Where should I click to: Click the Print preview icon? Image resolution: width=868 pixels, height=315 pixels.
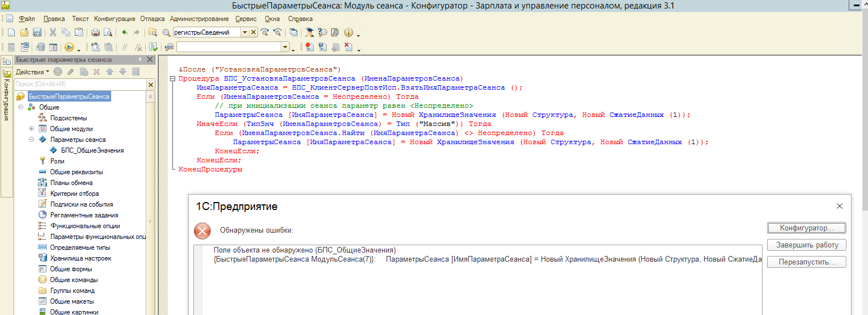pyautogui.click(x=107, y=32)
